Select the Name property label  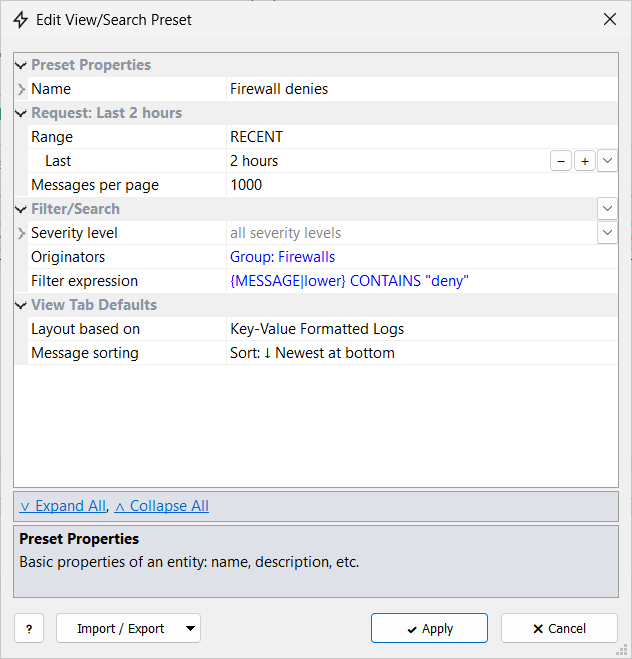(51, 89)
